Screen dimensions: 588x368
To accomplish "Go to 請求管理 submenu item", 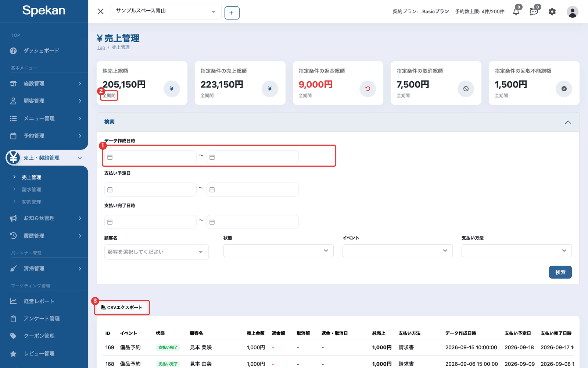I will tap(32, 190).
